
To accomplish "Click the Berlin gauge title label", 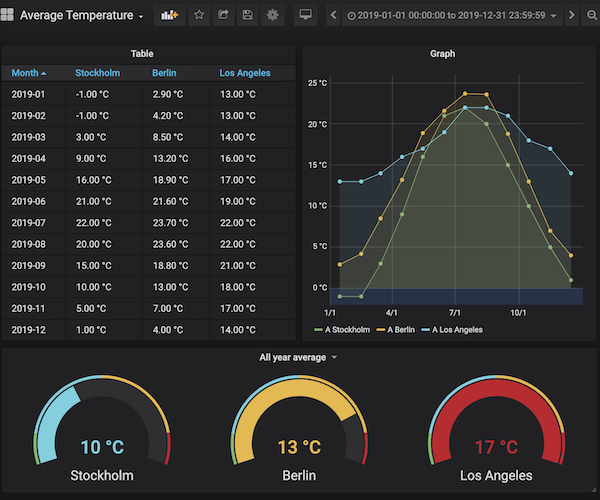I will coord(299,476).
